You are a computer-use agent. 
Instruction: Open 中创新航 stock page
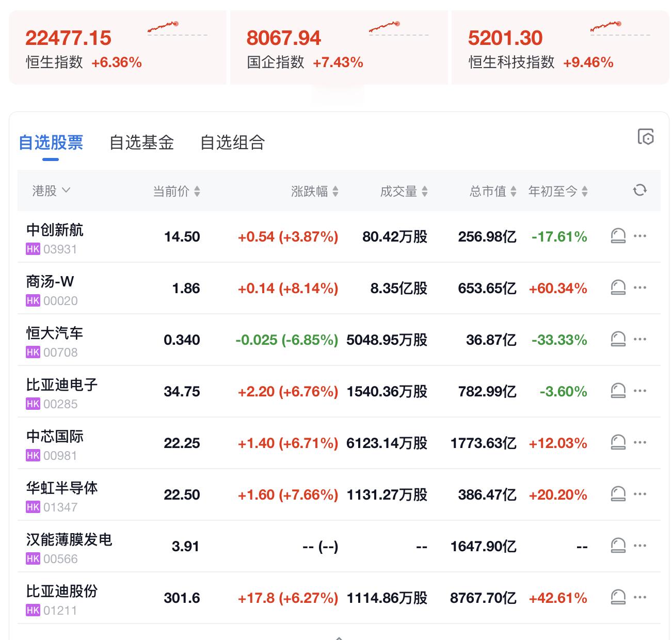[x=55, y=230]
